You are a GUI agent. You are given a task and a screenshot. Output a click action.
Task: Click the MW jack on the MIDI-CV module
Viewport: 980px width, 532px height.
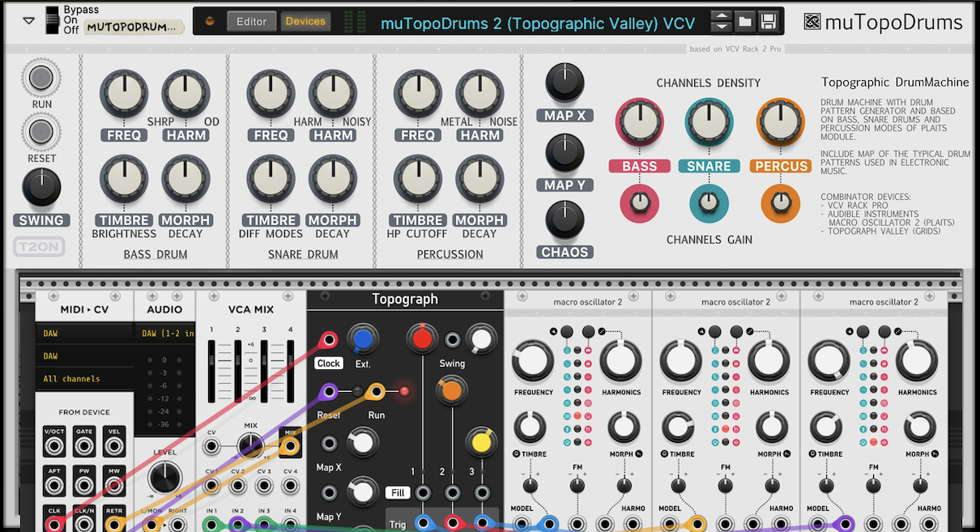(x=114, y=485)
